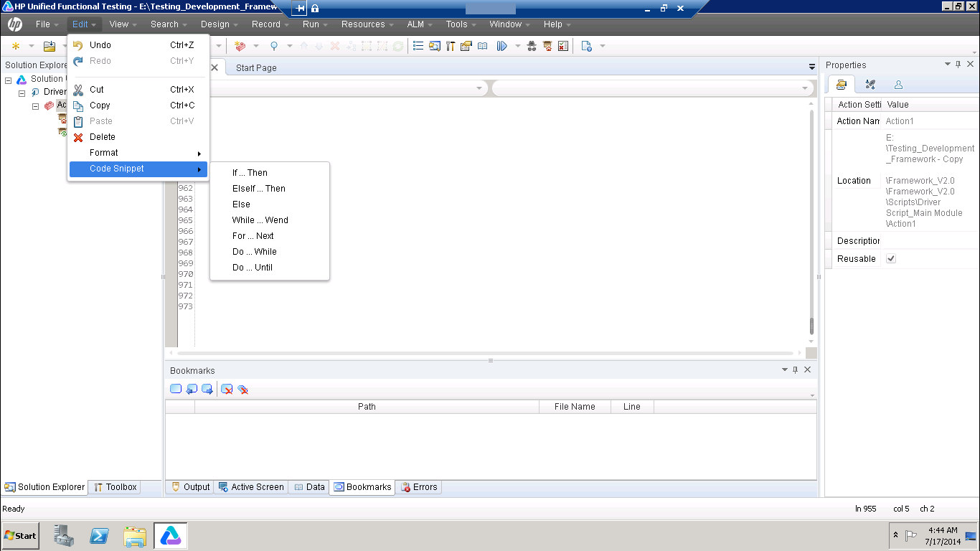Viewport: 980px width, 551px height.
Task: Click the Path column header in Bookmarks
Action: coord(367,407)
